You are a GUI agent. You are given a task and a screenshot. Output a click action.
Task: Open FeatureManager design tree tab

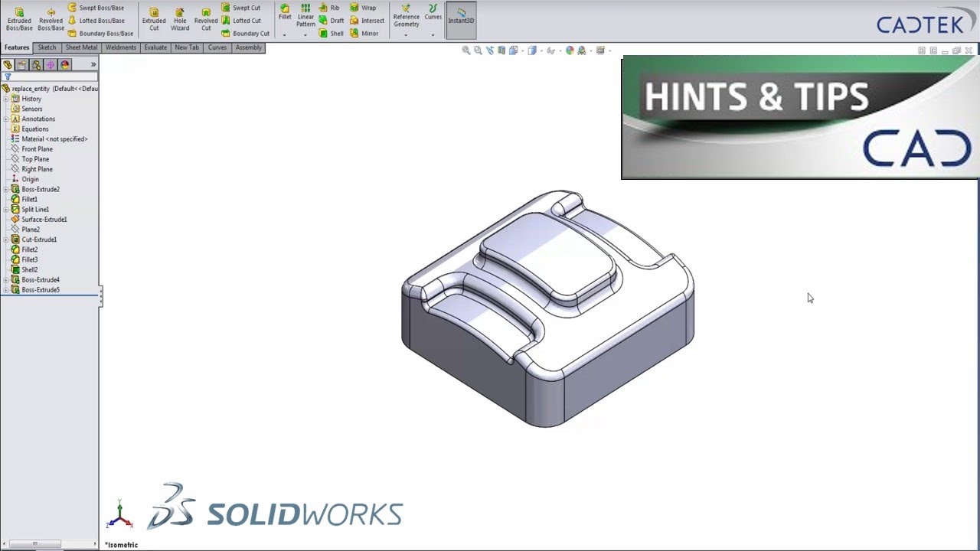click(x=8, y=65)
